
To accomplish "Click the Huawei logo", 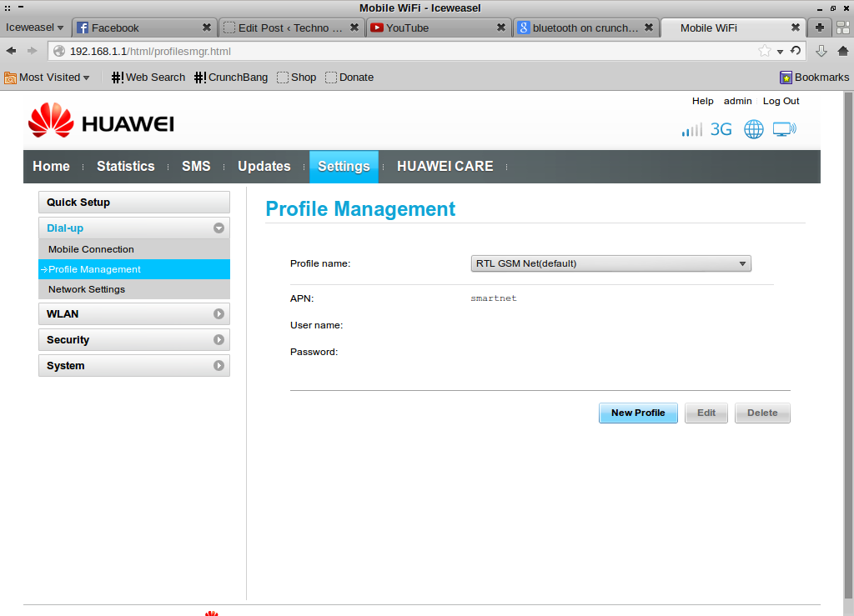I will tap(101, 123).
